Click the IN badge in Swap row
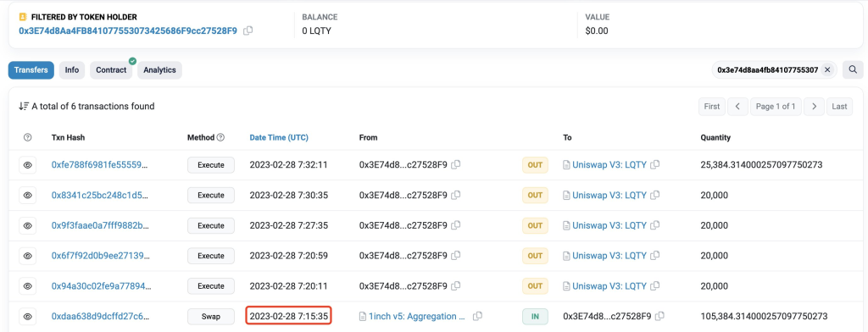The image size is (868, 332). [535, 317]
